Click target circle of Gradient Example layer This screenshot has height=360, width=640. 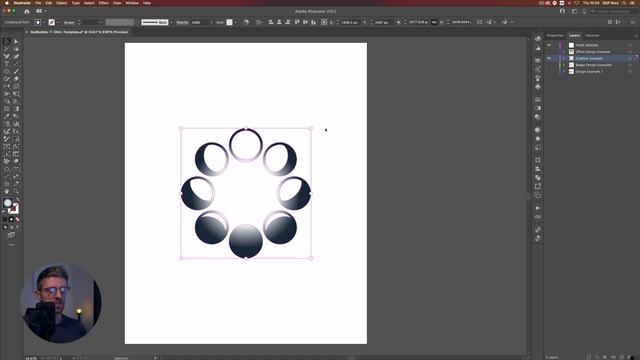pyautogui.click(x=630, y=58)
